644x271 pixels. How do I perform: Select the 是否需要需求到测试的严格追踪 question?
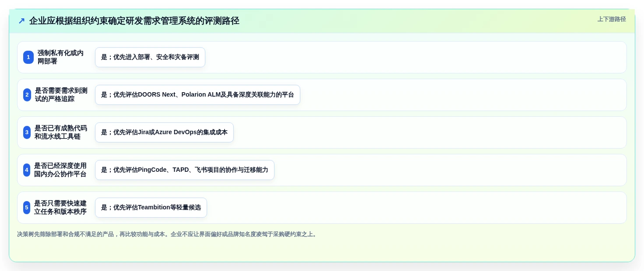(61, 95)
